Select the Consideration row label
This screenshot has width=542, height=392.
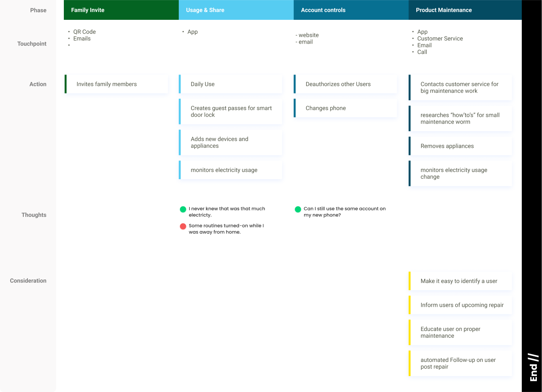point(28,281)
